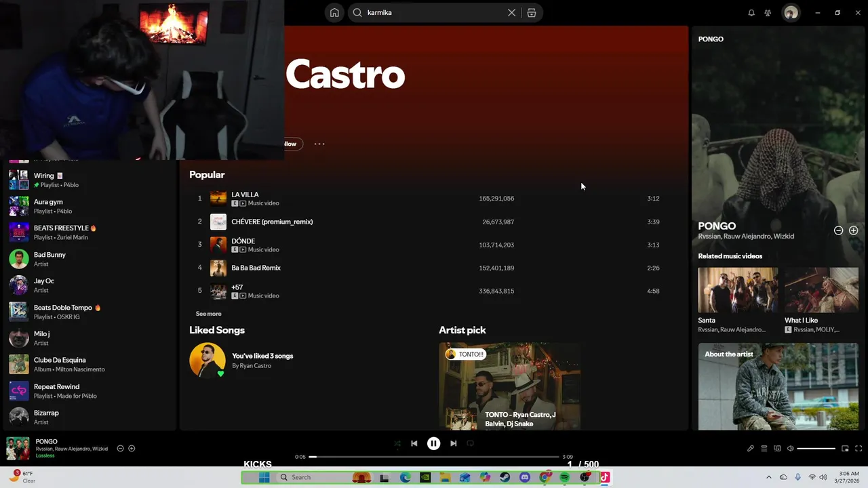Click the PONGO song title in player bar
The image size is (868, 488).
[47, 441]
